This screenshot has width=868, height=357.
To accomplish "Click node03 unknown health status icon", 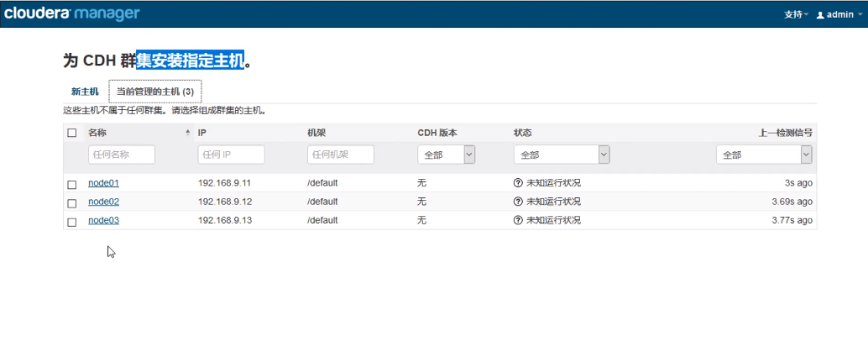I will [518, 220].
